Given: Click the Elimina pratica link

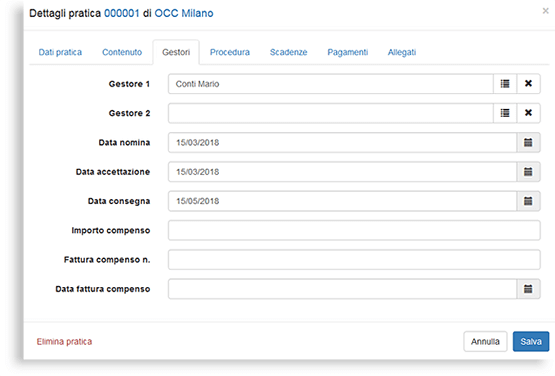Looking at the screenshot, I should click(x=64, y=342).
